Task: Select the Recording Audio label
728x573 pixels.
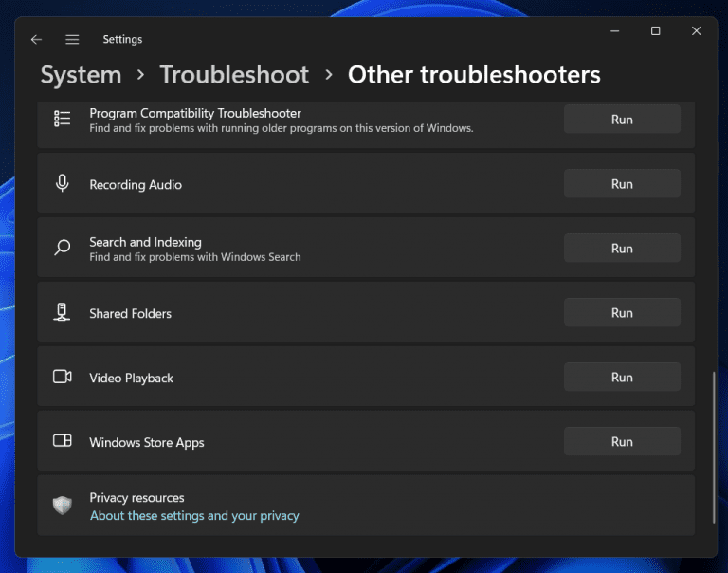Action: (136, 184)
